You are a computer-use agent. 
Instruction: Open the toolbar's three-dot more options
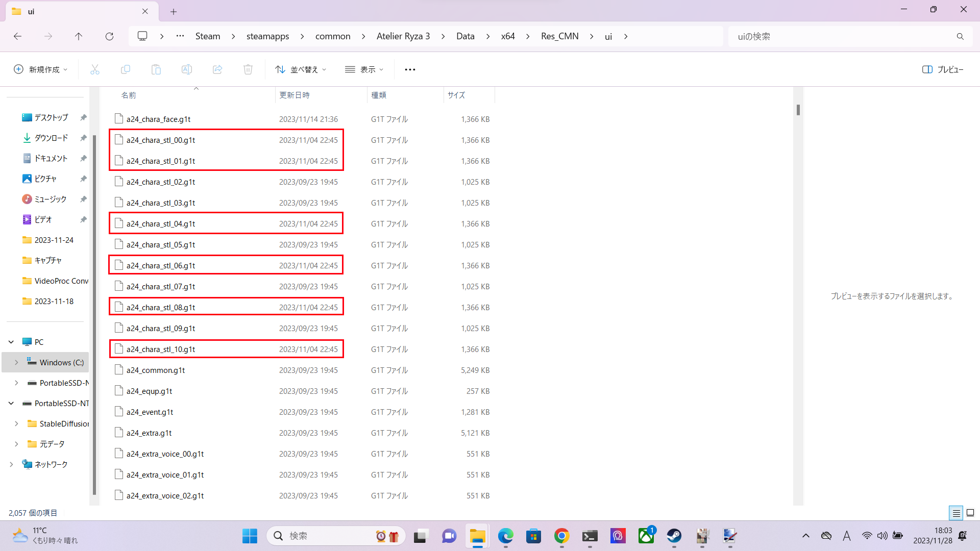pyautogui.click(x=410, y=69)
